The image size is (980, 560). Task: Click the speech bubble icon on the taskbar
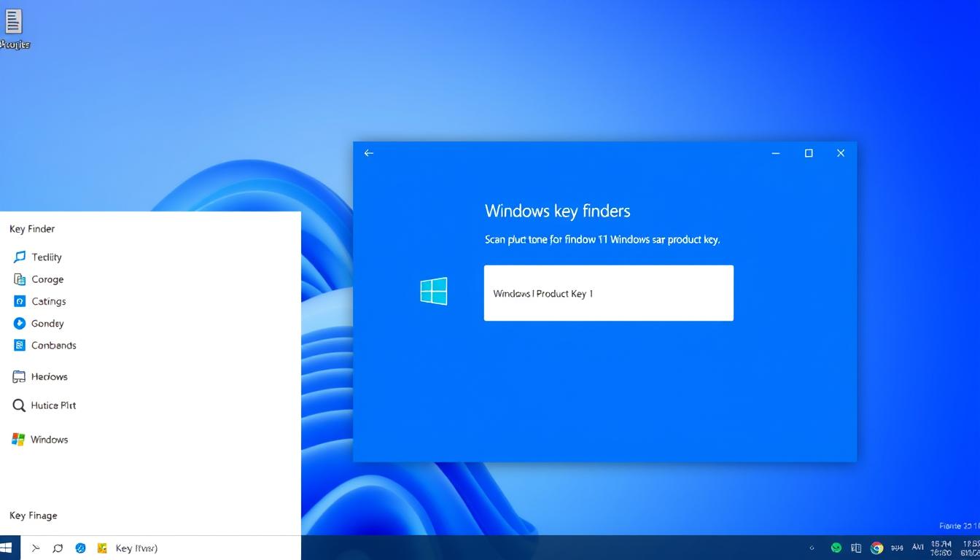point(58,548)
